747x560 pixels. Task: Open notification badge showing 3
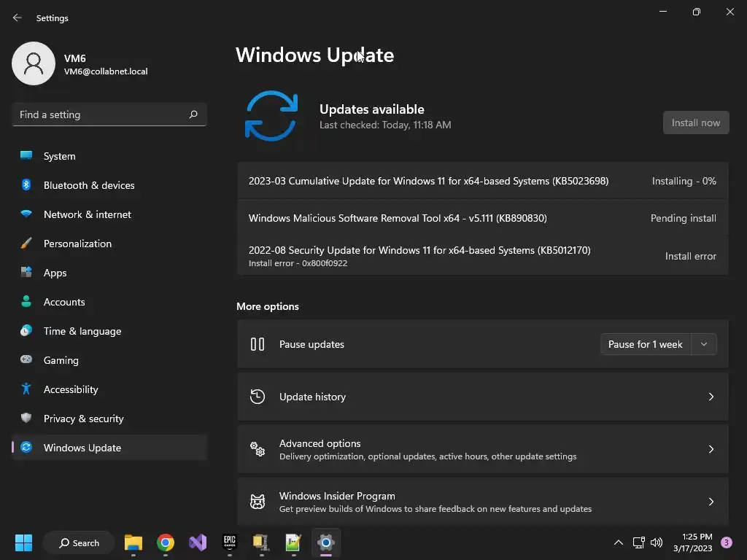click(x=726, y=542)
